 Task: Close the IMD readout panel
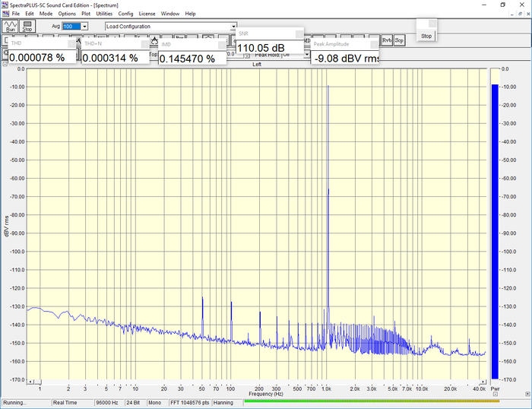221,44
